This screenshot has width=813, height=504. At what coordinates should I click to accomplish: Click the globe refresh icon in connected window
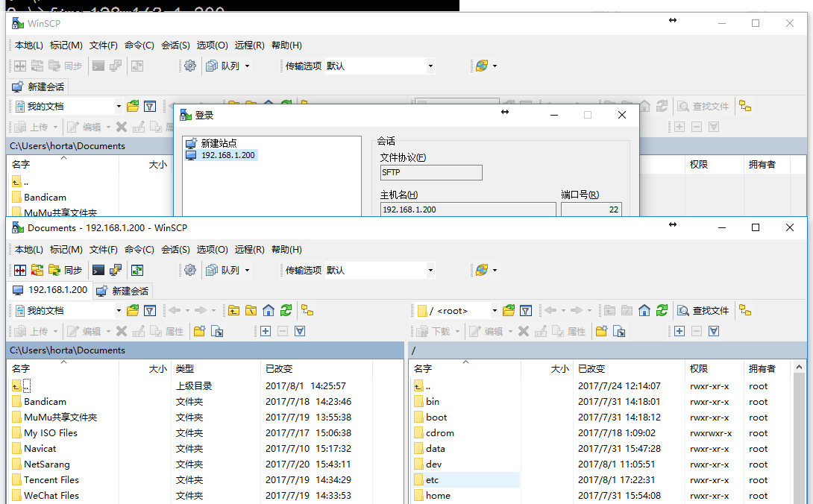point(482,270)
